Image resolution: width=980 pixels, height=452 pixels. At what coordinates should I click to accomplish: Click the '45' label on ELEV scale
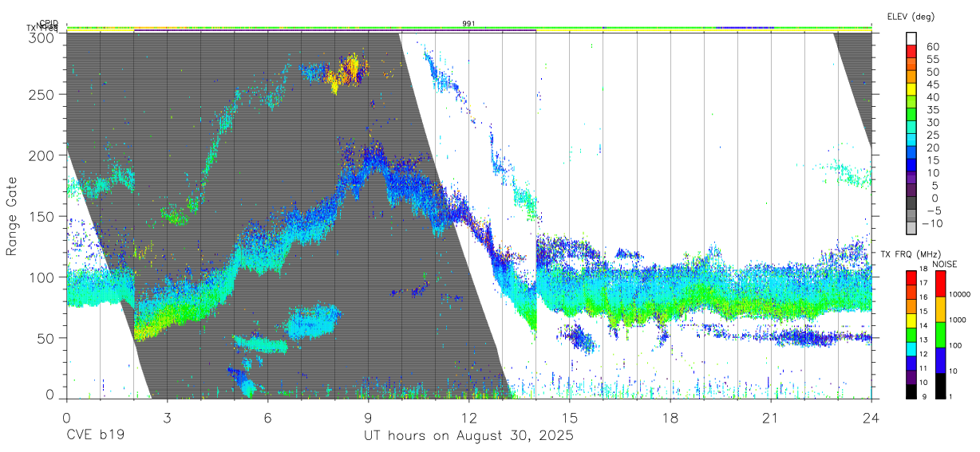click(x=931, y=85)
